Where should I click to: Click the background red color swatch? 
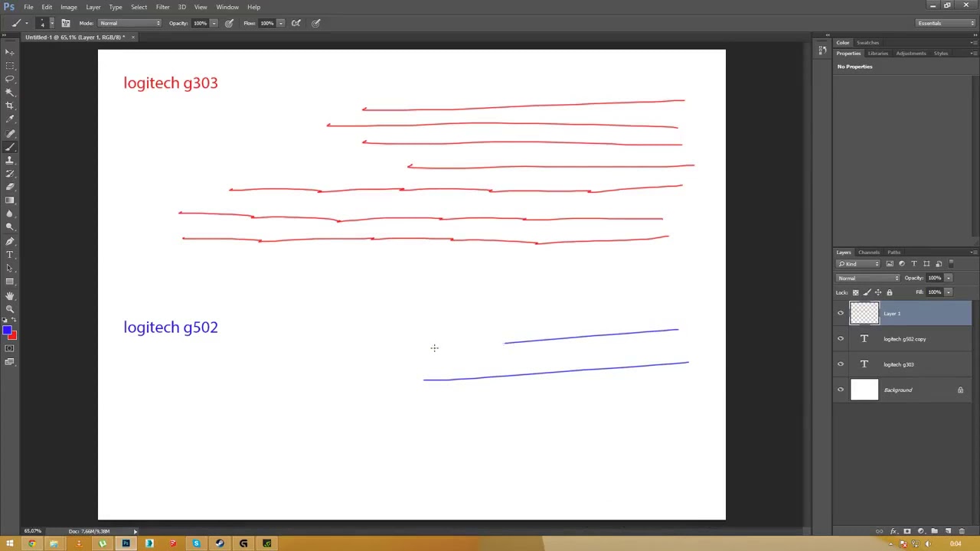pyautogui.click(x=13, y=337)
